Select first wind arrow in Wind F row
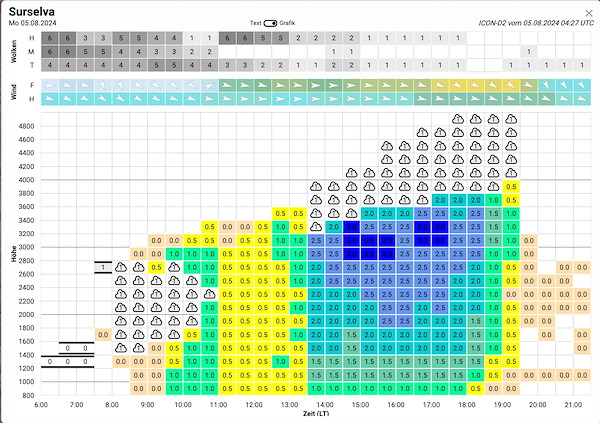Image resolution: width=600 pixels, height=423 pixels. coord(49,86)
